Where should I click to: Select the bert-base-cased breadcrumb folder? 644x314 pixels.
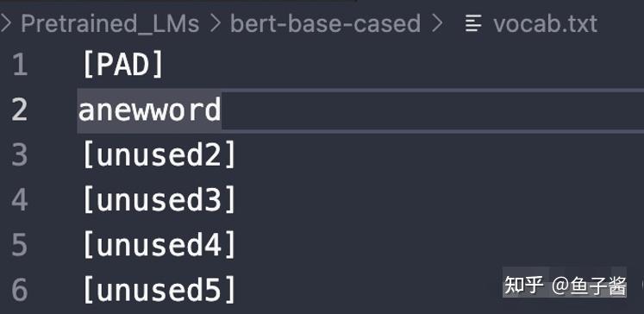coord(325,24)
